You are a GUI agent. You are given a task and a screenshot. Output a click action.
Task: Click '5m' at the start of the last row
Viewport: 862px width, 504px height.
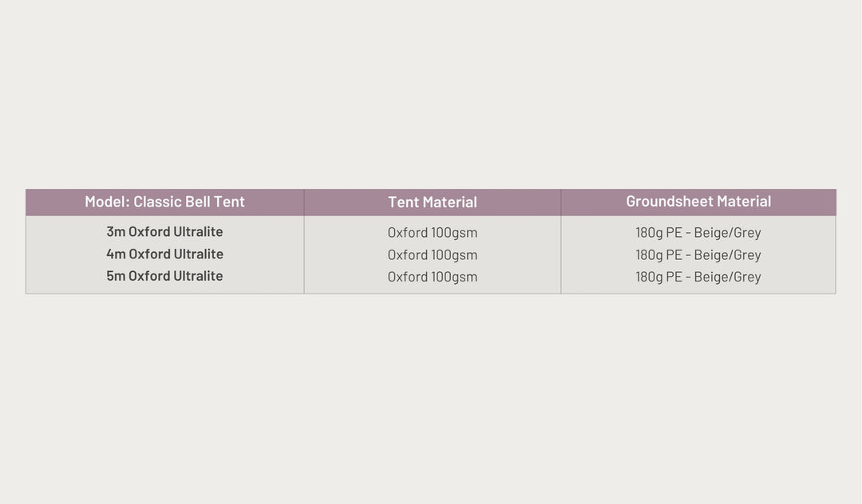pyautogui.click(x=116, y=276)
